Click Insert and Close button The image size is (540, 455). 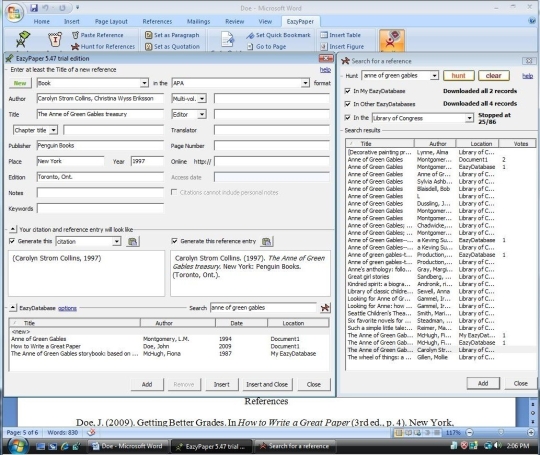pos(267,384)
